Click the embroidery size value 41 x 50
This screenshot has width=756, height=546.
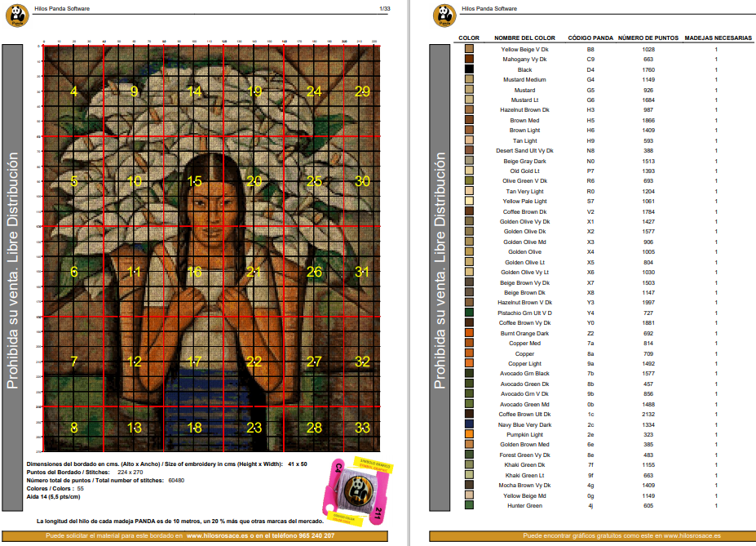pos(298,464)
